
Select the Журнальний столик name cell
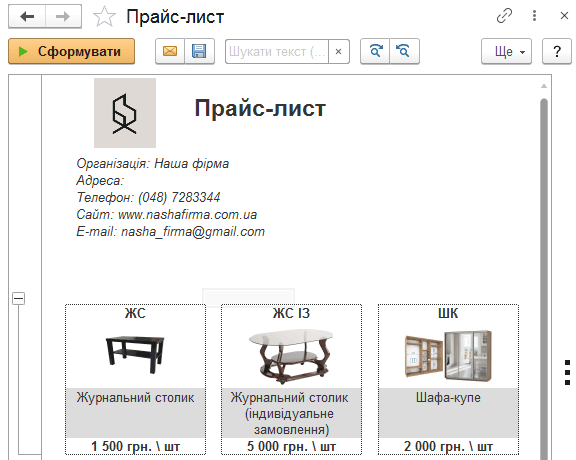[136, 413]
